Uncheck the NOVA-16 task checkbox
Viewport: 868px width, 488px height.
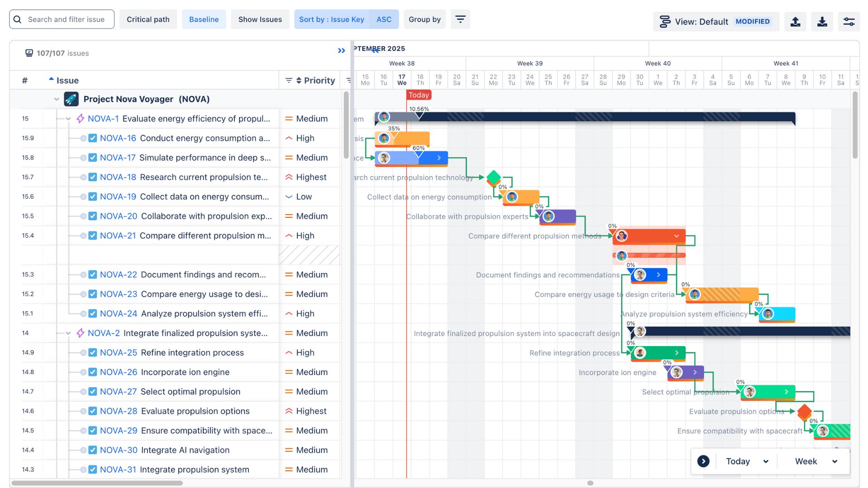[92, 138]
